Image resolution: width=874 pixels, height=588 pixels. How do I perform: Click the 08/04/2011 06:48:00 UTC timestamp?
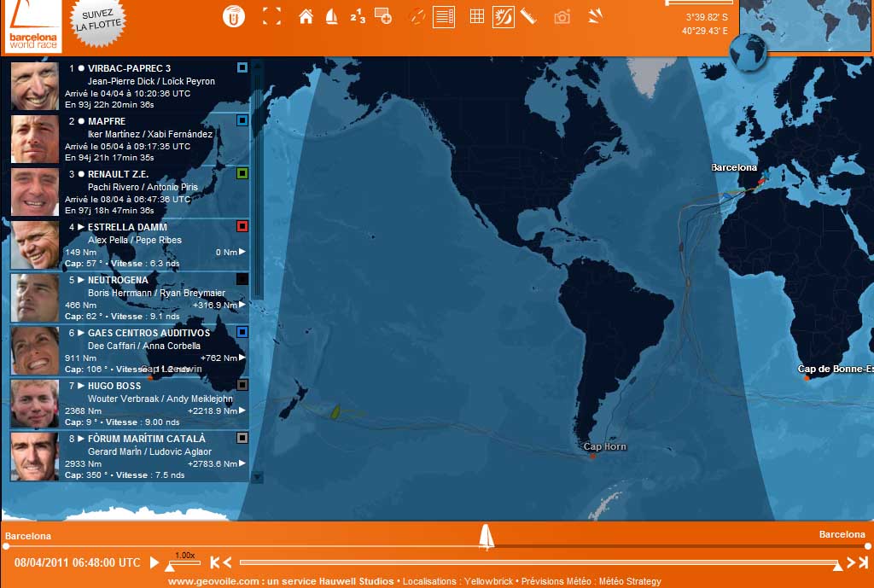(x=78, y=562)
